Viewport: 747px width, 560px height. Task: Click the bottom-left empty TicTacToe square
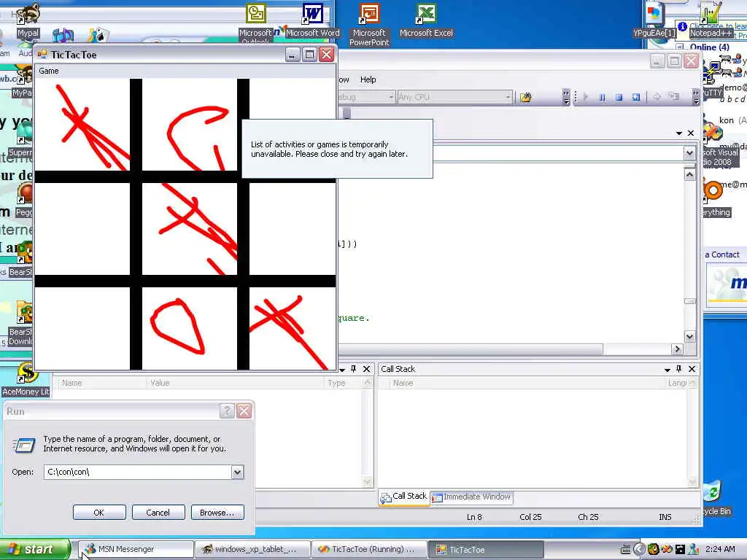82,328
